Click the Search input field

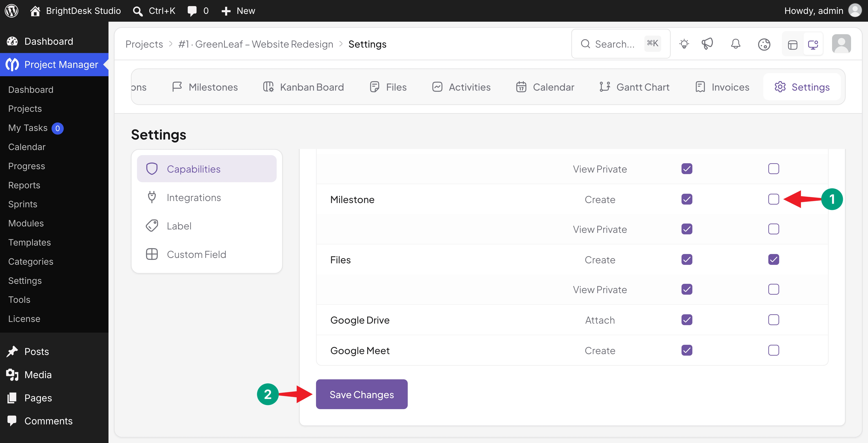621,44
